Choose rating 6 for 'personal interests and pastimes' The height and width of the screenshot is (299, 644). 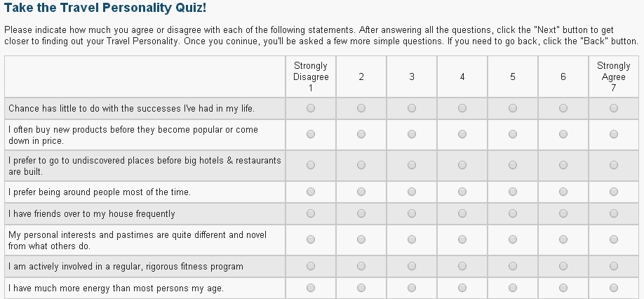point(563,239)
